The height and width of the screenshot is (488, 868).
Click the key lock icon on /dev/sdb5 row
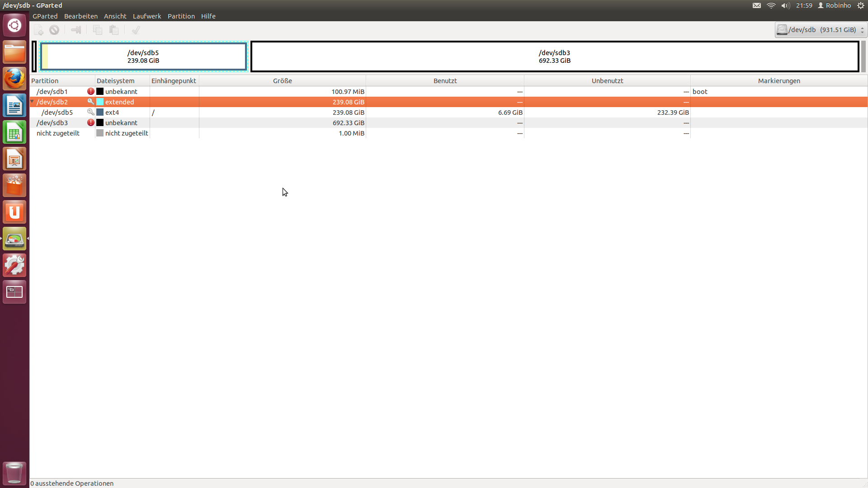90,112
